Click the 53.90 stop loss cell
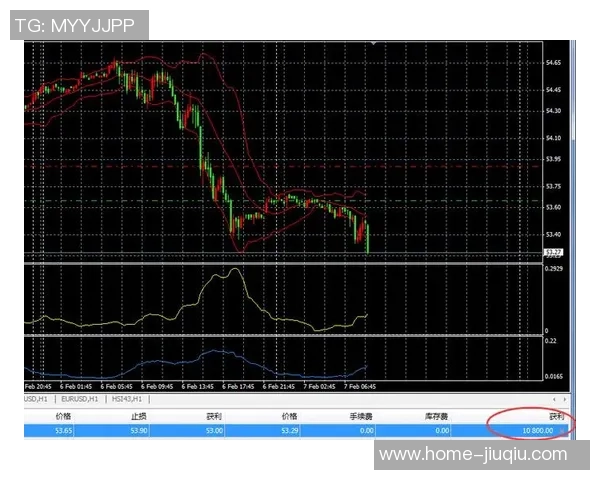This screenshot has height=480, width=600. pyautogui.click(x=139, y=430)
